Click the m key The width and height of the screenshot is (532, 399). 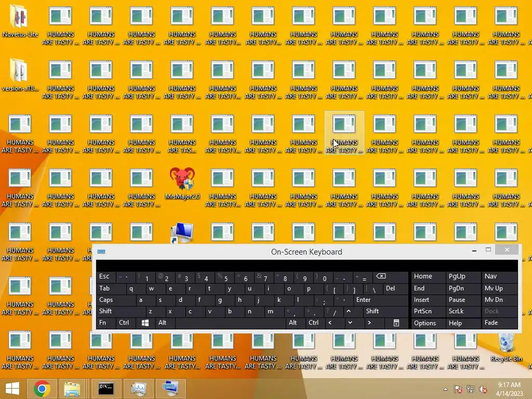274,312
